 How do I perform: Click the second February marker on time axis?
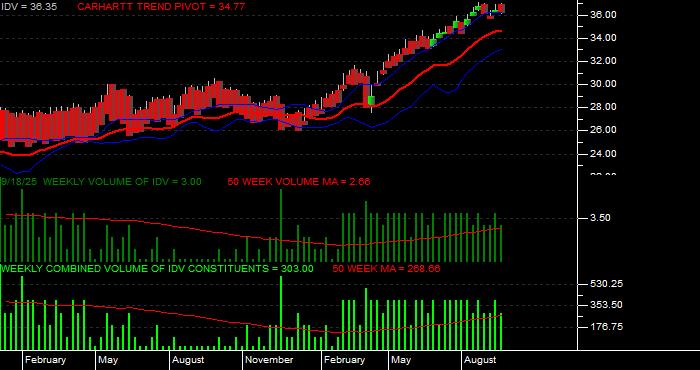tap(344, 360)
